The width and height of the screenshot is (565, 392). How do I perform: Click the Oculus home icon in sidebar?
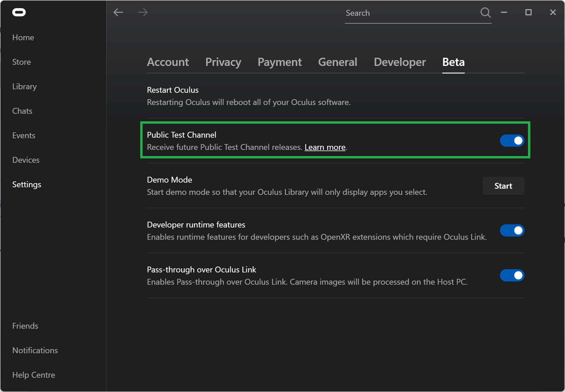(19, 12)
